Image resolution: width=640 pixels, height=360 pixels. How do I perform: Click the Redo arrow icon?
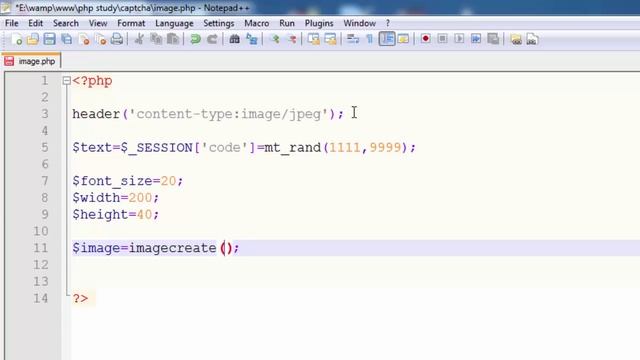tap(212, 39)
